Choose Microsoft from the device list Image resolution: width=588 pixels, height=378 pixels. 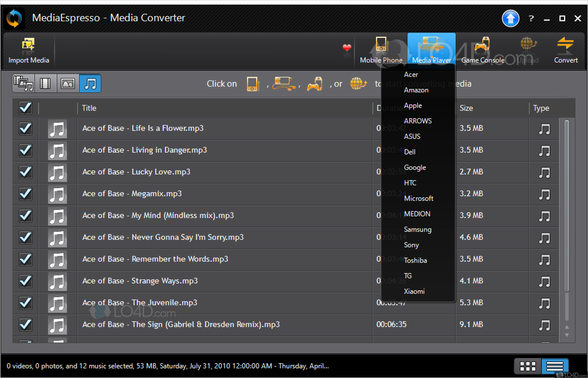pyautogui.click(x=418, y=198)
